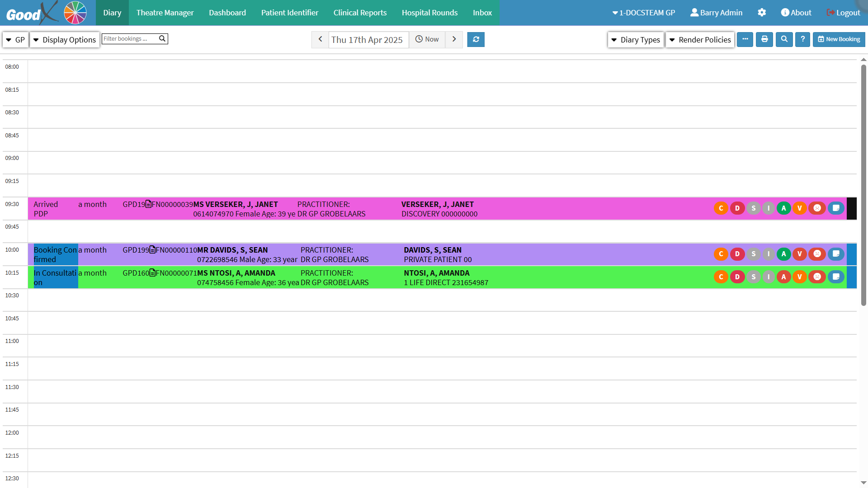Click the New Booking button
The height and width of the screenshot is (488, 868).
point(839,39)
